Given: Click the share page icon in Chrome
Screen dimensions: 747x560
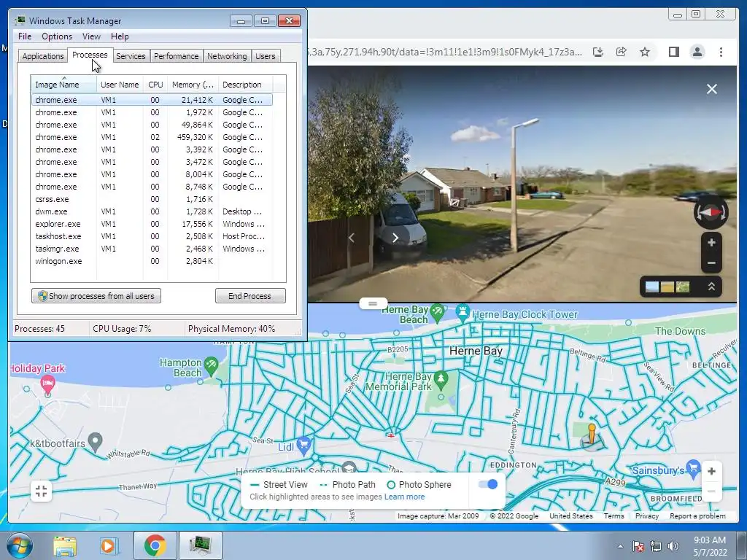Looking at the screenshot, I should point(622,52).
